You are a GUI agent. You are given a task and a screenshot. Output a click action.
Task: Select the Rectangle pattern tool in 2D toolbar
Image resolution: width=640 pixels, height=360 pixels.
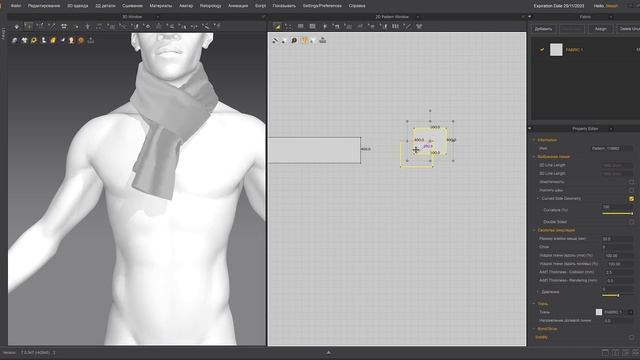pos(300,27)
